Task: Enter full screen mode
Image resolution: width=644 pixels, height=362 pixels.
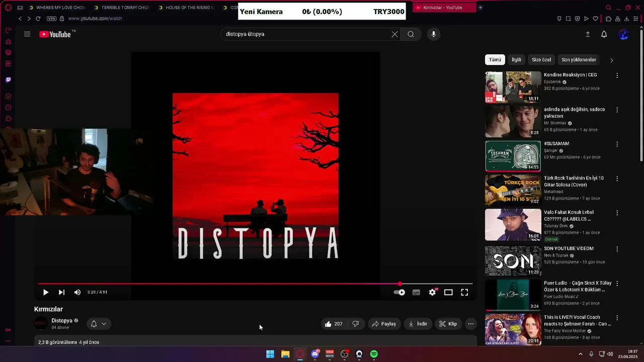Action: tap(464, 292)
